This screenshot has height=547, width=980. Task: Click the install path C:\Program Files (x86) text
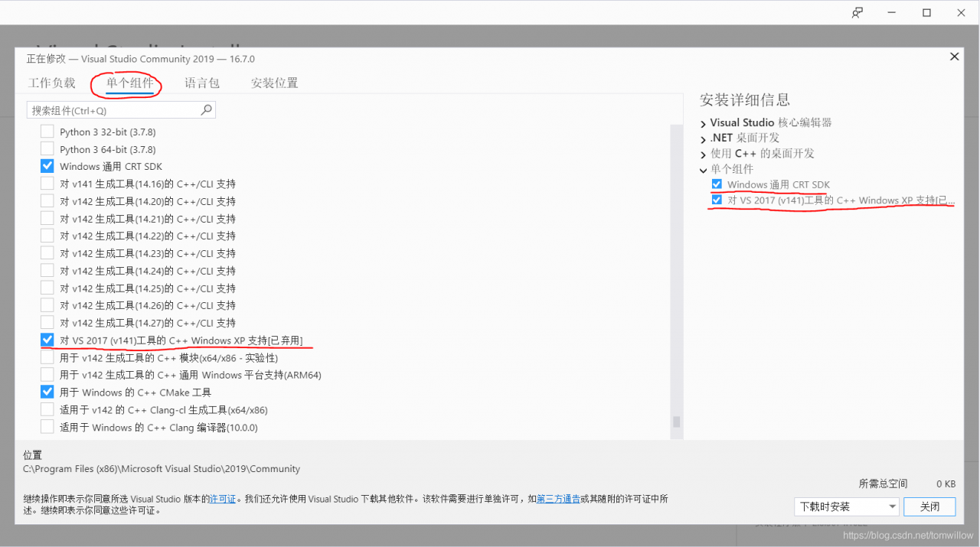point(162,469)
